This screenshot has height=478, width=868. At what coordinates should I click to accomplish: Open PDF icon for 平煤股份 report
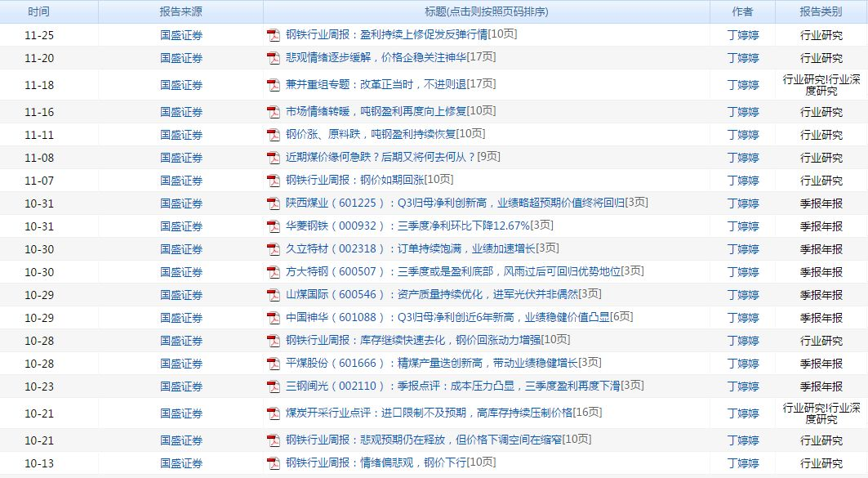pyautogui.click(x=274, y=364)
